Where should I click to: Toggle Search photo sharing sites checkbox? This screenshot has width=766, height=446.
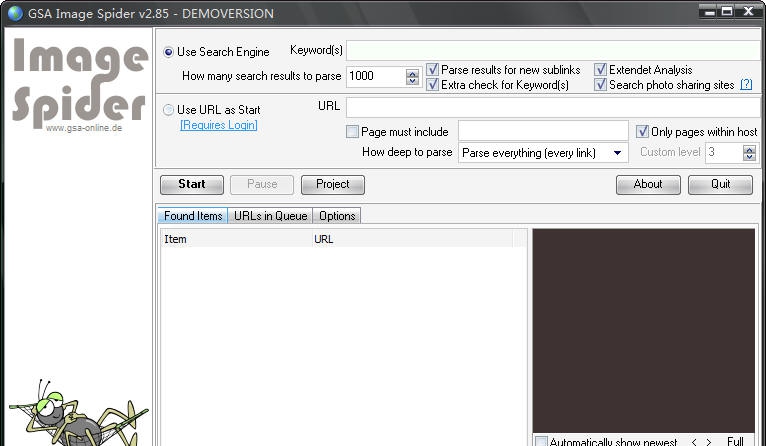[x=600, y=85]
